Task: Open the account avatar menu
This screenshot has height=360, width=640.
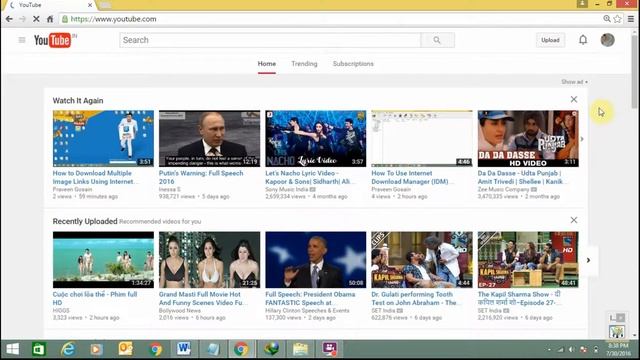Action: click(607, 40)
